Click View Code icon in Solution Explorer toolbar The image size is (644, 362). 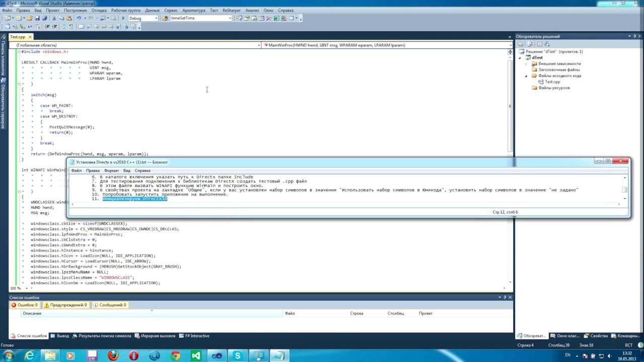pyautogui.click(x=539, y=44)
